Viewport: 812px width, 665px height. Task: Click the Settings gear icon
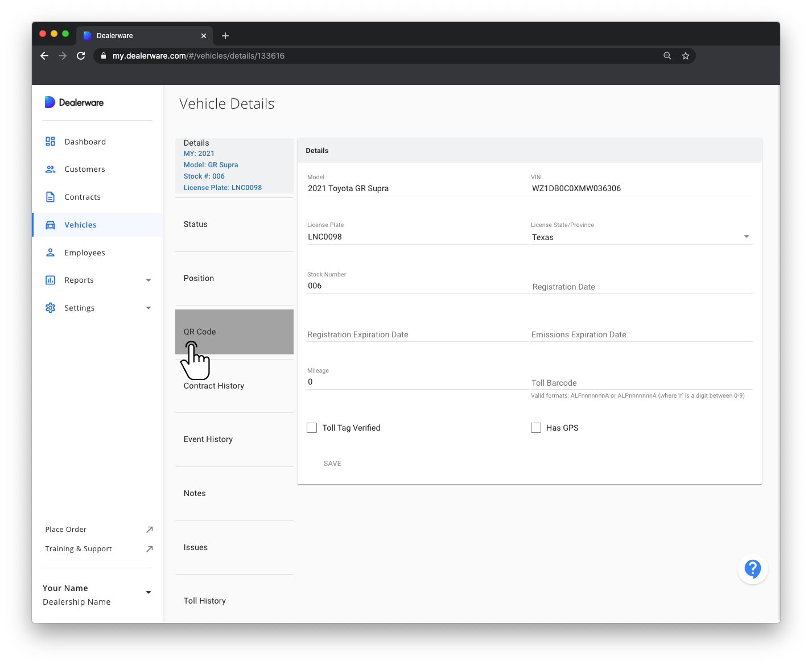51,308
